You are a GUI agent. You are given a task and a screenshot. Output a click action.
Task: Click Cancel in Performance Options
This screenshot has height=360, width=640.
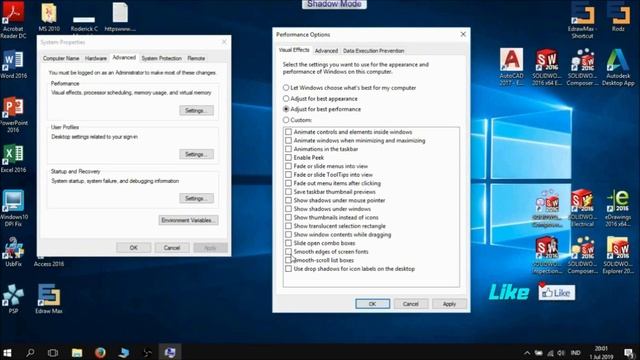[x=411, y=304]
